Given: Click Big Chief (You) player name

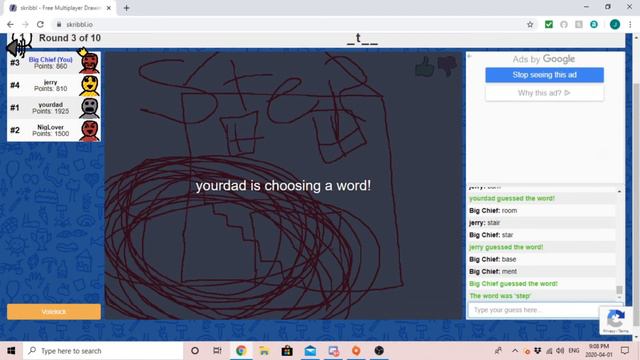Looking at the screenshot, I should [51, 60].
